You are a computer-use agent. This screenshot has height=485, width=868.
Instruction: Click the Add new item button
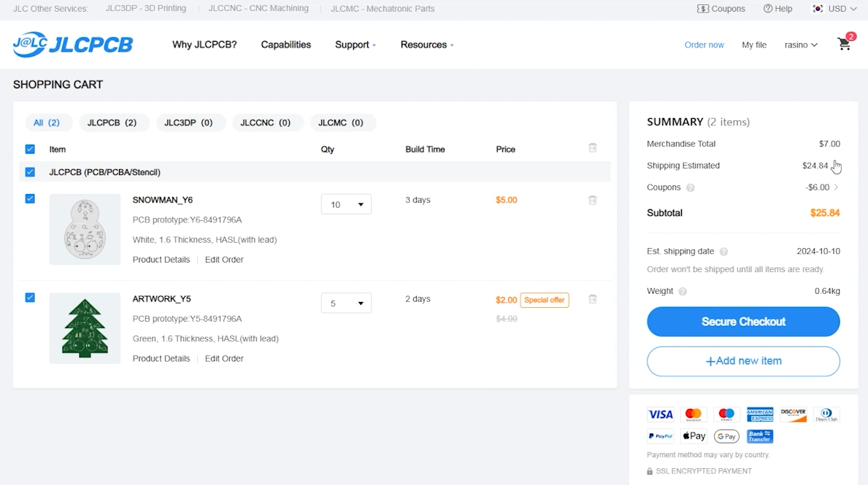pyautogui.click(x=743, y=361)
